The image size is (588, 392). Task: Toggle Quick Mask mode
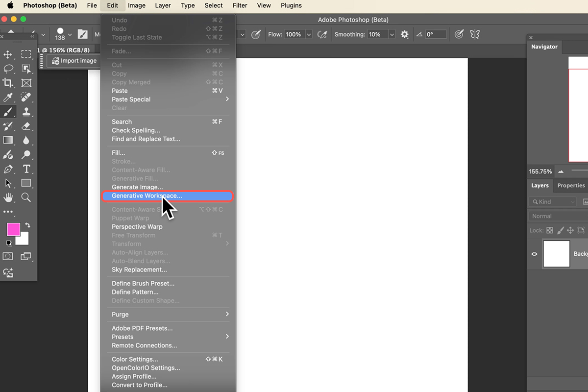(8, 256)
